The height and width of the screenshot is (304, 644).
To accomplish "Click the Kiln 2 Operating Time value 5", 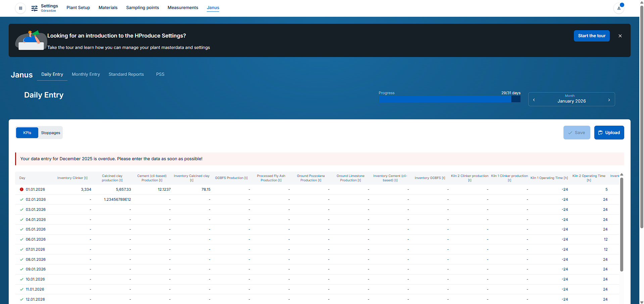I will pyautogui.click(x=606, y=189).
